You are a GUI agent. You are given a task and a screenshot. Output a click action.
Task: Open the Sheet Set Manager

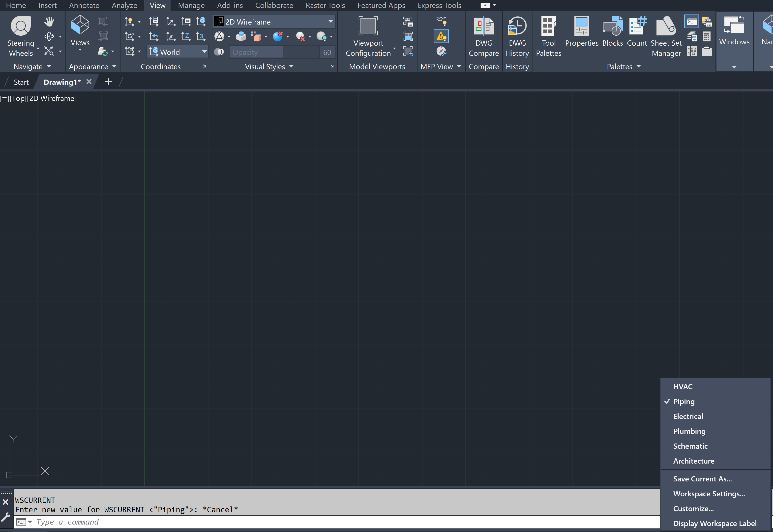[666, 35]
